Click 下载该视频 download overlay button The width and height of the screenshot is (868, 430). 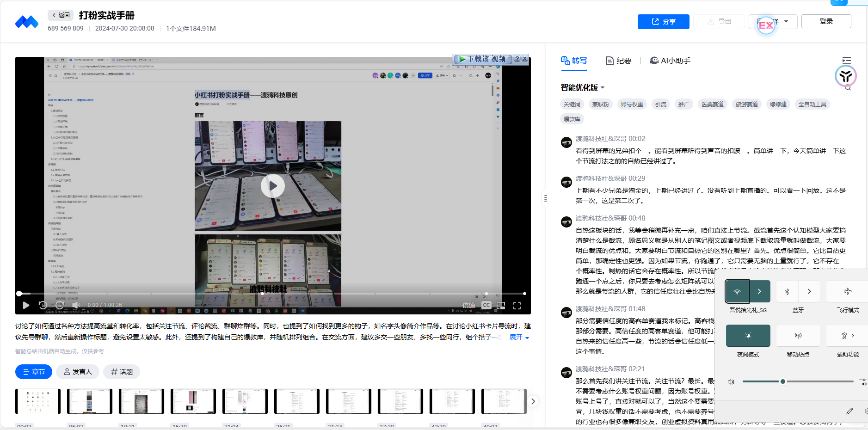point(483,59)
